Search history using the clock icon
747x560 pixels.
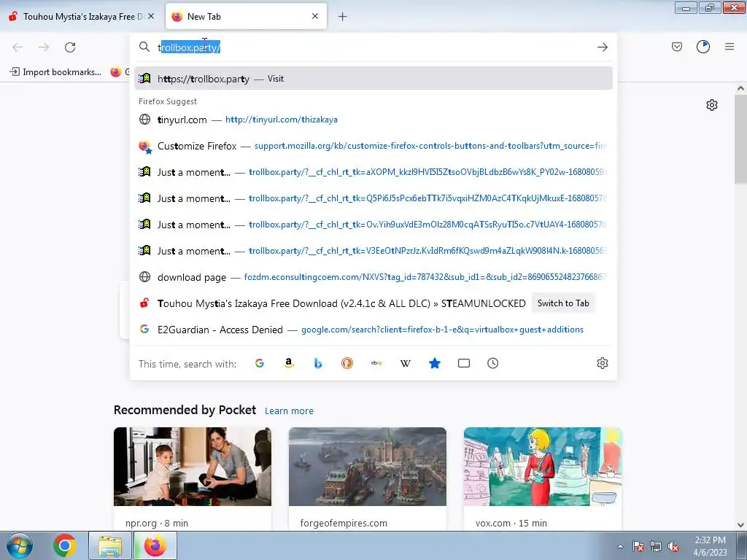pyautogui.click(x=492, y=363)
